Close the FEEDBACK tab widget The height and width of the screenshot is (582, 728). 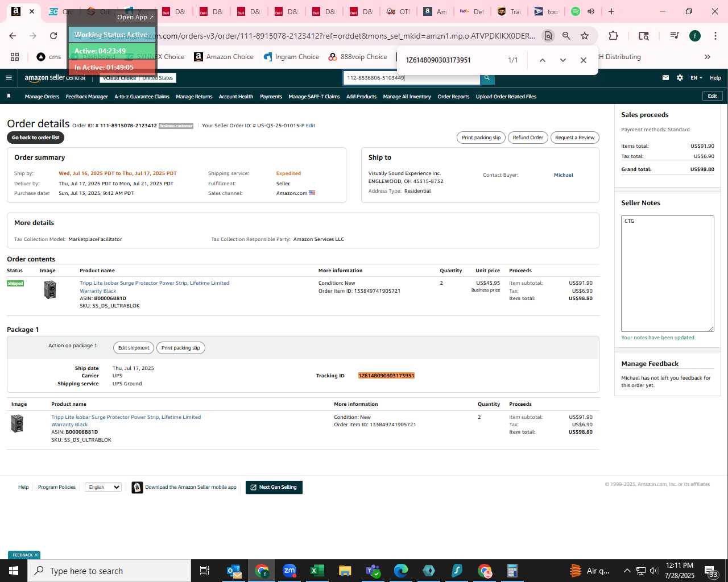pyautogui.click(x=36, y=555)
